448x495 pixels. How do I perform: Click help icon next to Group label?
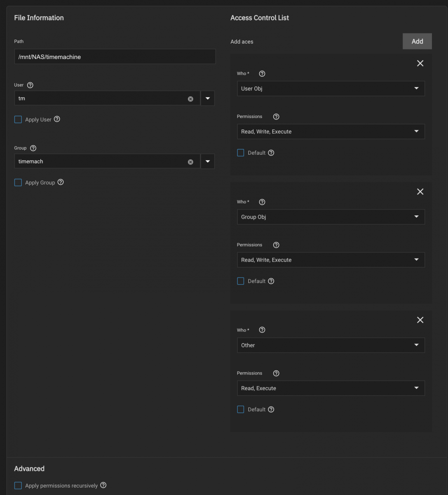tap(33, 148)
